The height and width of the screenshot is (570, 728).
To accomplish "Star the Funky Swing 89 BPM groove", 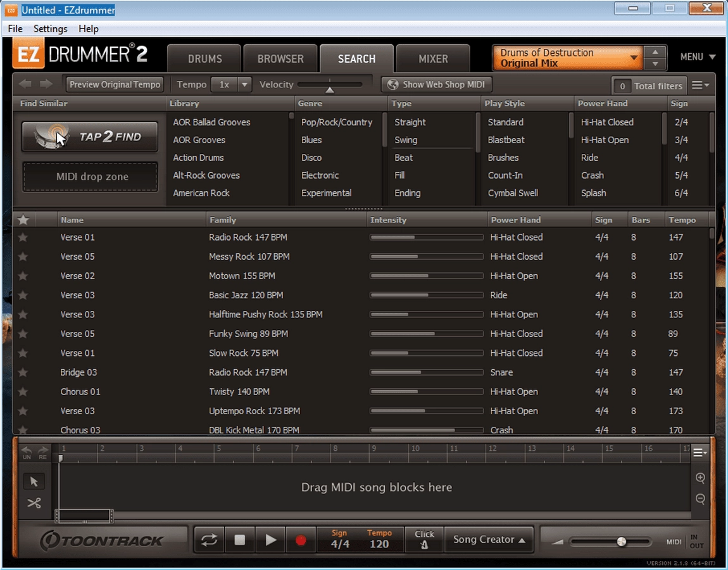I will 23,334.
